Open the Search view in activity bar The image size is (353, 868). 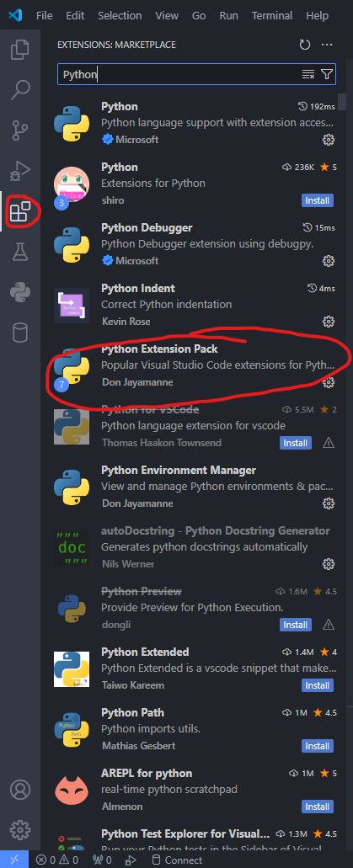coord(20,90)
